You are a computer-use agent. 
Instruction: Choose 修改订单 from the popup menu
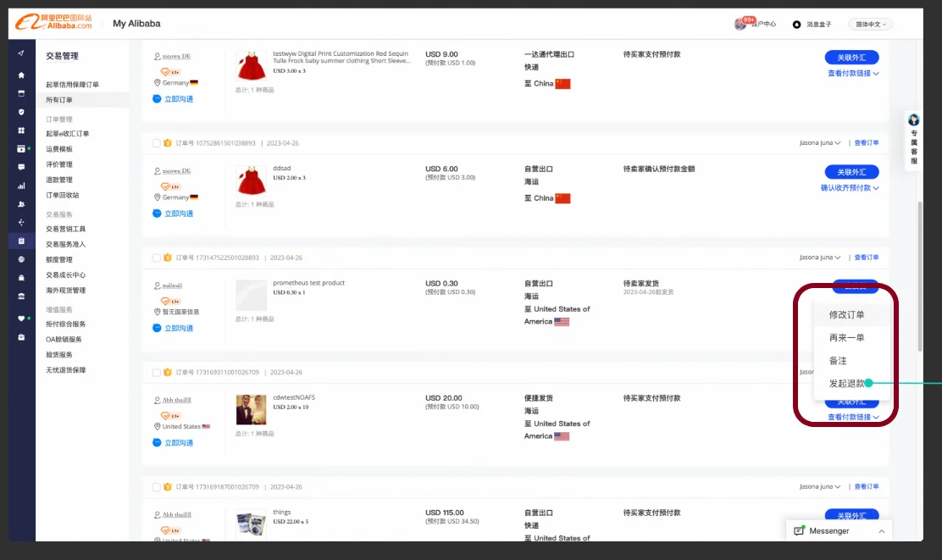846,315
